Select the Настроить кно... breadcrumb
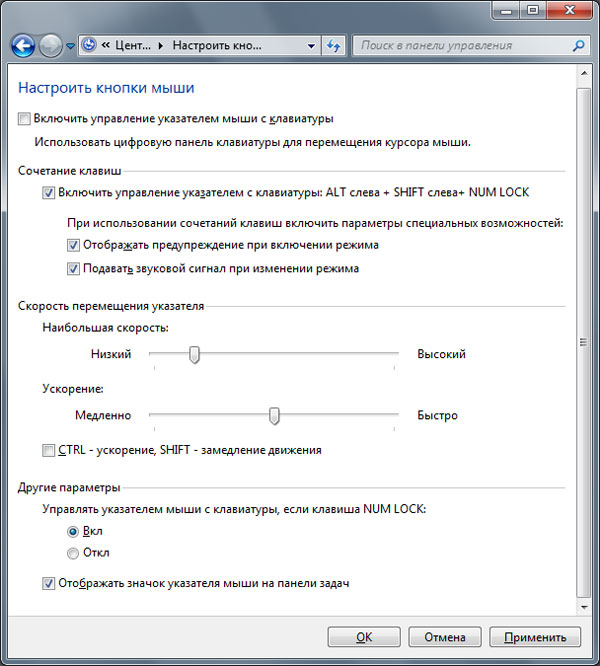 point(217,45)
